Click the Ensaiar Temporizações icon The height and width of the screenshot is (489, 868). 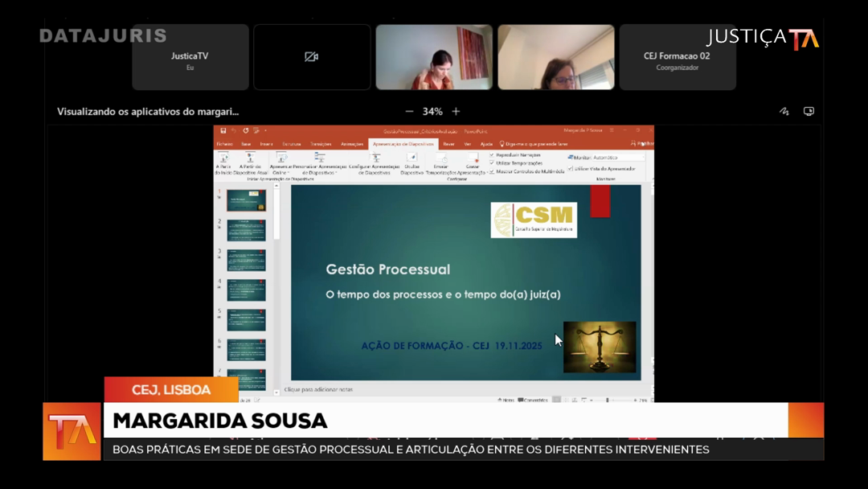point(440,159)
